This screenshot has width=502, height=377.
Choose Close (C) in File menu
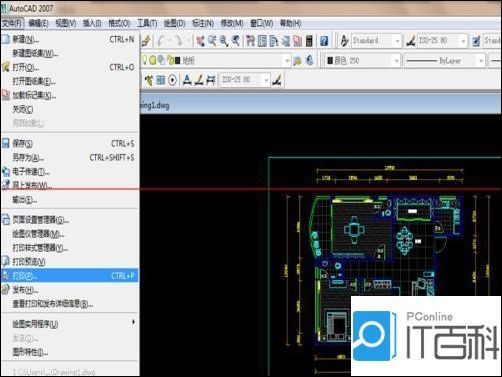(x=70, y=109)
